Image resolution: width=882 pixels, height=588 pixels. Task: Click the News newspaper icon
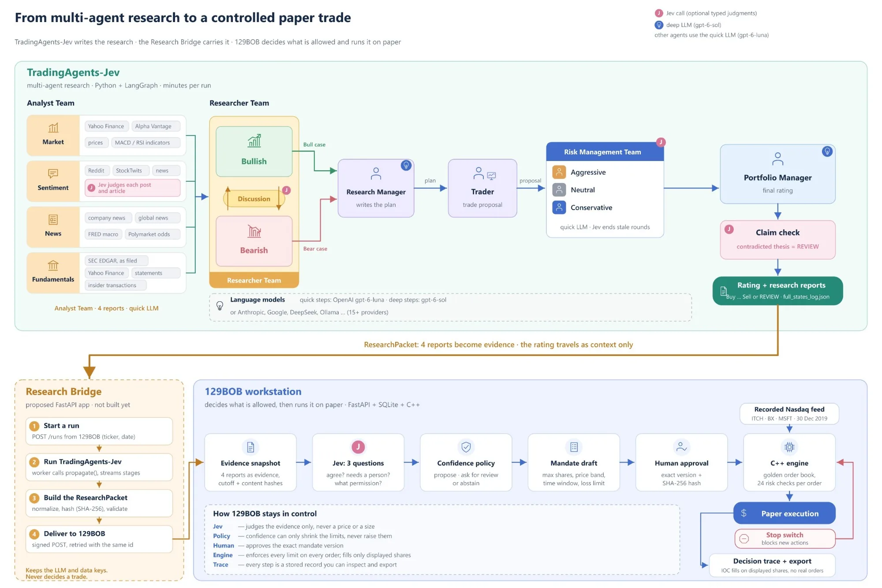coord(53,220)
